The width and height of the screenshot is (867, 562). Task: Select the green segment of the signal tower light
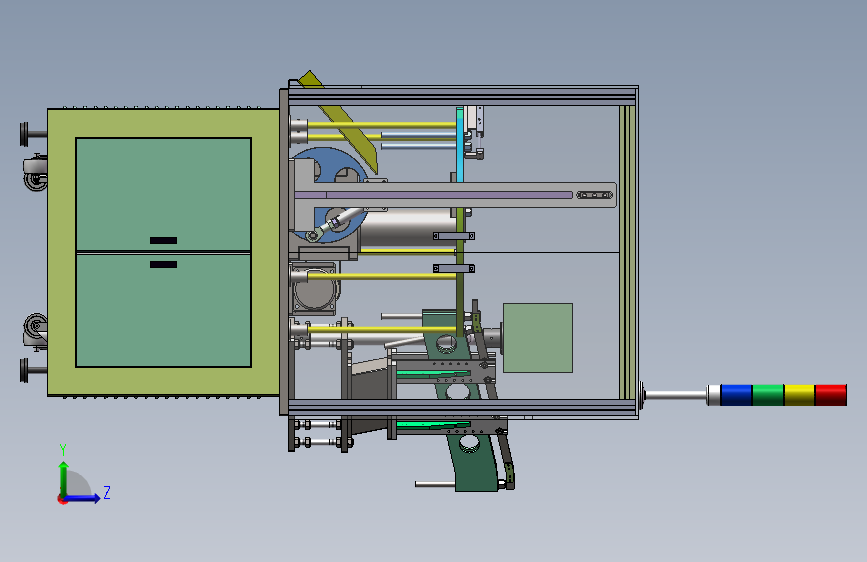click(x=768, y=395)
